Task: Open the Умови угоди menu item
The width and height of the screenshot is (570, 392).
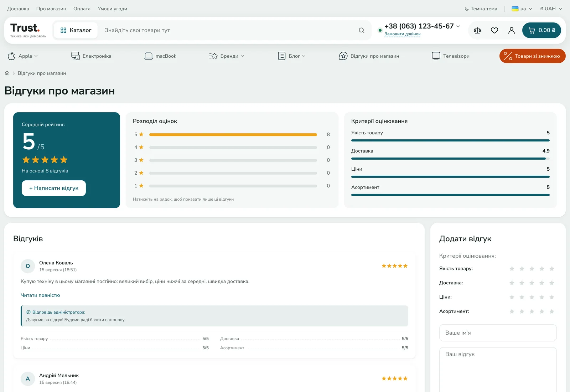Action: tap(112, 9)
